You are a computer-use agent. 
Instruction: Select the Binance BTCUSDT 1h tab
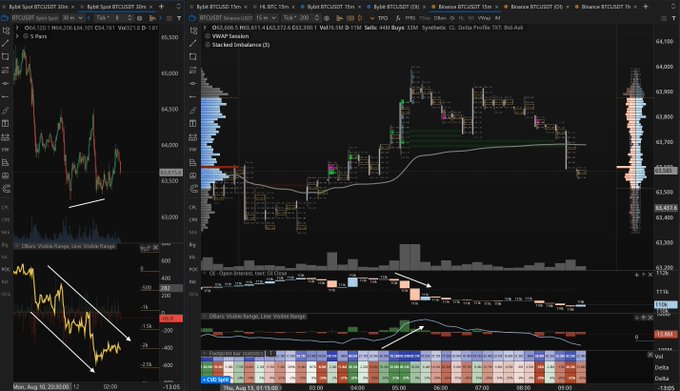[606, 7]
